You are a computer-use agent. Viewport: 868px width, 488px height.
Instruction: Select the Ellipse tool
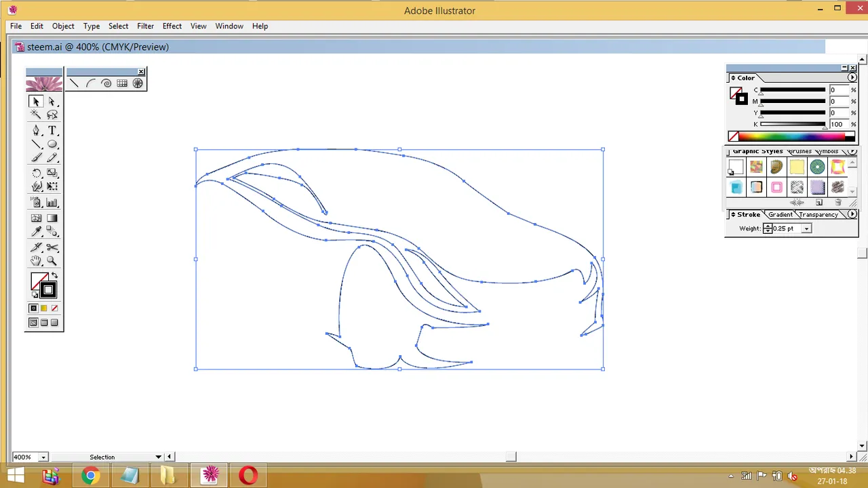pyautogui.click(x=52, y=144)
